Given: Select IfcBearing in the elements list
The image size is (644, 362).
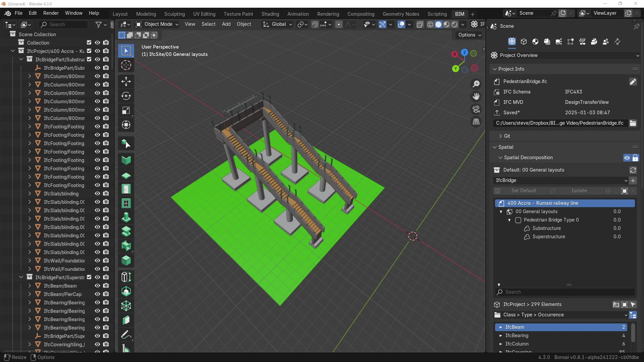Looking at the screenshot, I should point(561,336).
